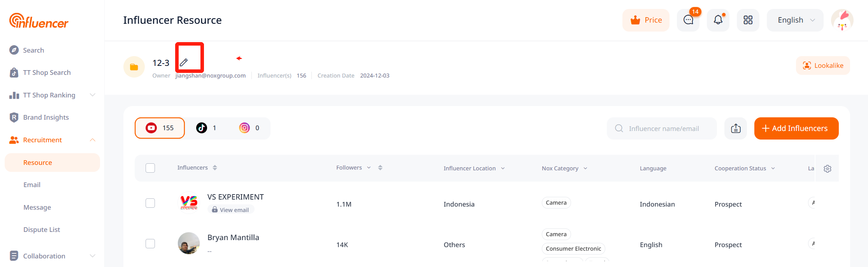Check the VS EXPERIMENT row checkbox
Image resolution: width=868 pixels, height=267 pixels.
click(150, 203)
